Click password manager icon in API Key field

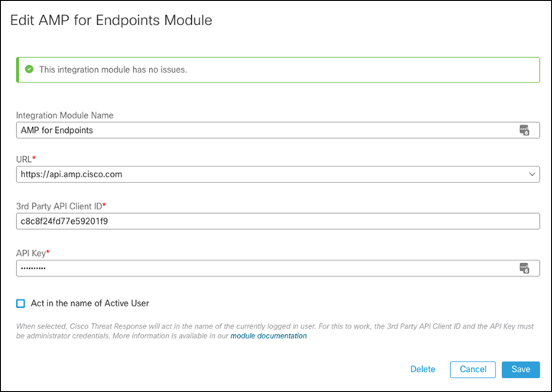[x=524, y=268]
